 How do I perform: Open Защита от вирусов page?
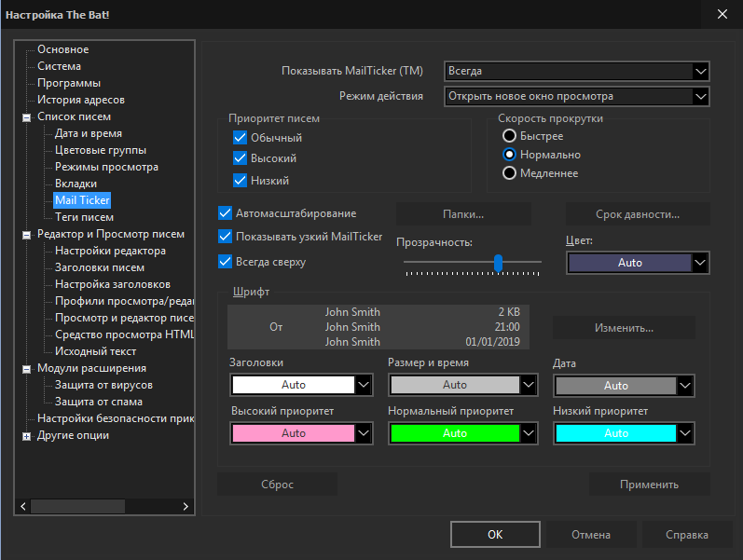(103, 385)
